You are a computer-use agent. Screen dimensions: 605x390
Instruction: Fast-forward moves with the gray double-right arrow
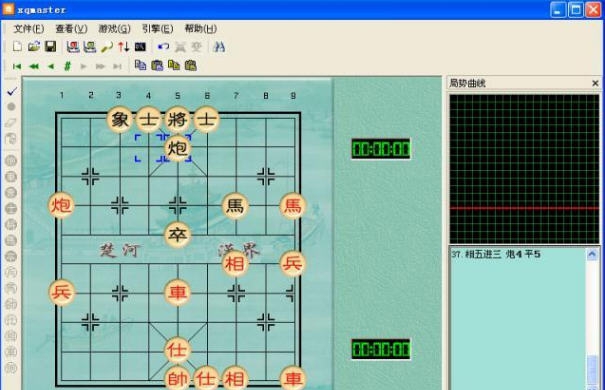point(100,66)
